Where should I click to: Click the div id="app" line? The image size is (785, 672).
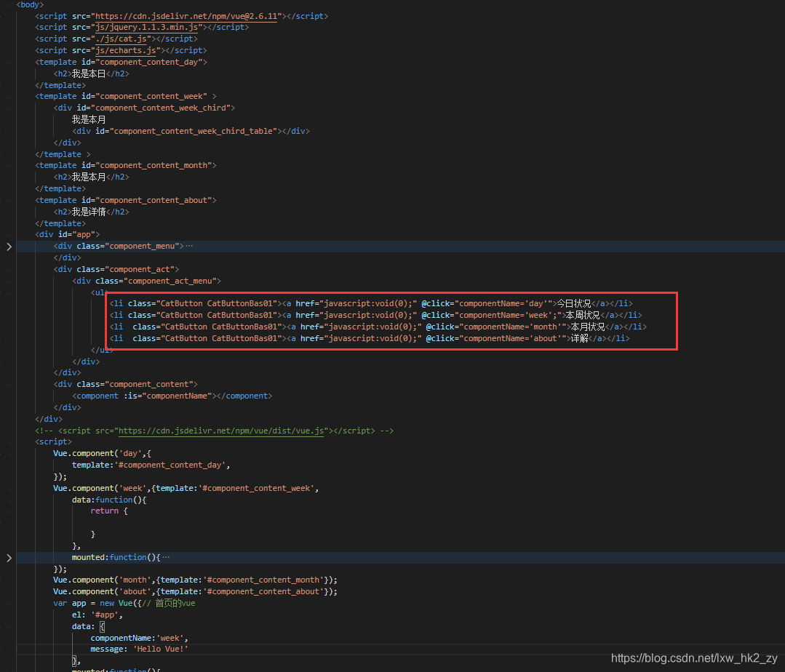(x=67, y=235)
